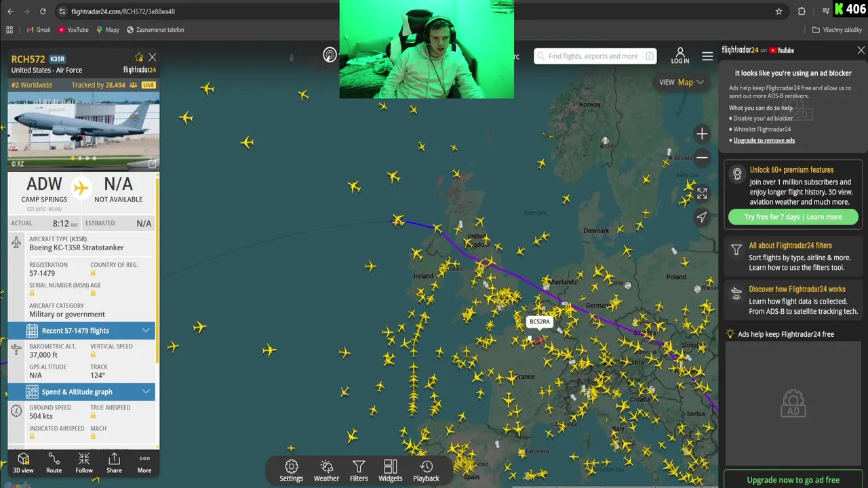This screenshot has width=868, height=488.
Task: Open the hamburger main menu
Action: coord(707,56)
